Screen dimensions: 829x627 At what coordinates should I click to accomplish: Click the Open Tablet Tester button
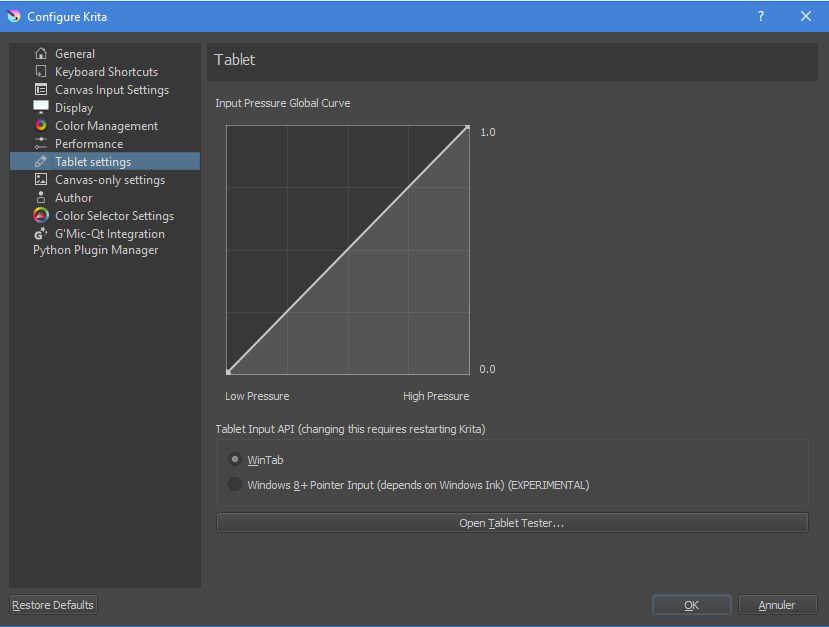(x=511, y=523)
